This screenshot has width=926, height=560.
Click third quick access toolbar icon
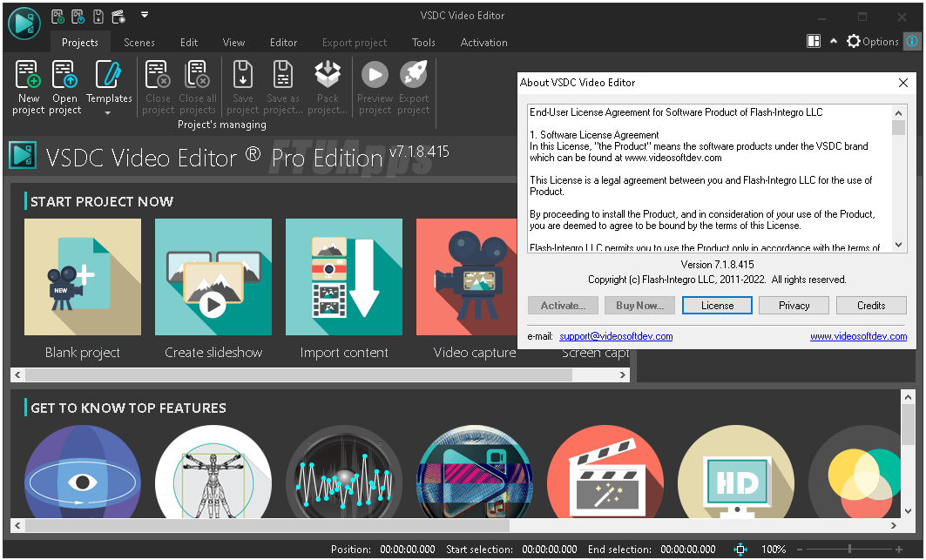click(98, 17)
